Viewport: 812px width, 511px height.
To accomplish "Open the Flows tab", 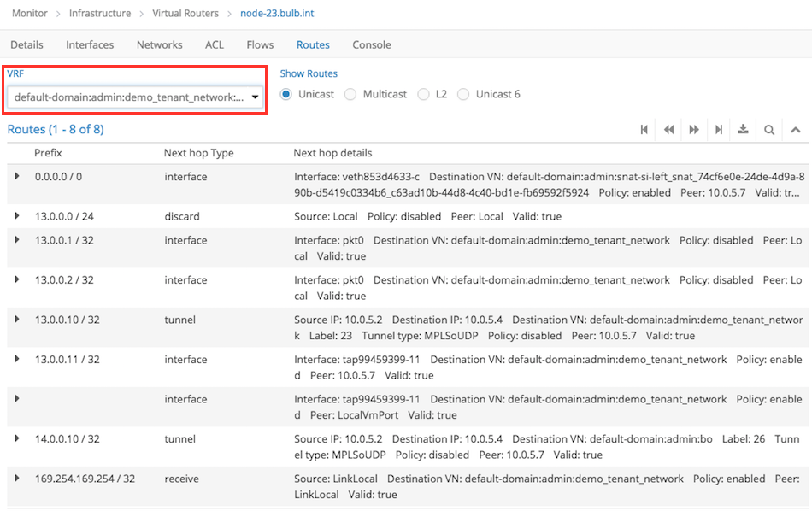I will pyautogui.click(x=260, y=44).
